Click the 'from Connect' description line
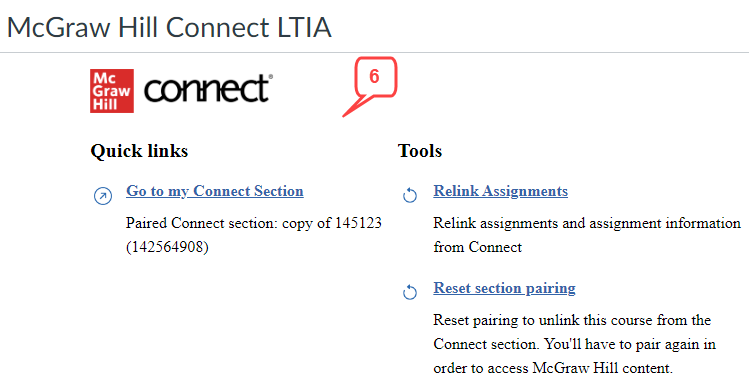Viewport: 749px width, 390px height. [x=477, y=247]
